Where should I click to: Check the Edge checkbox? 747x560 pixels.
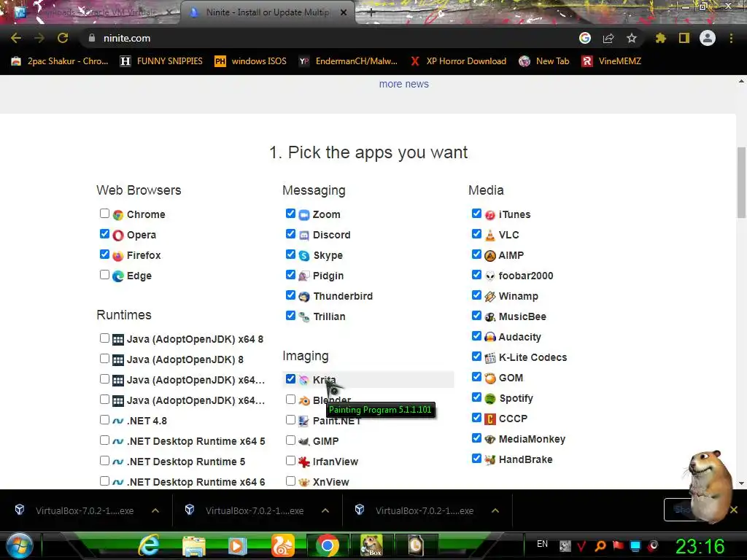coord(104,275)
